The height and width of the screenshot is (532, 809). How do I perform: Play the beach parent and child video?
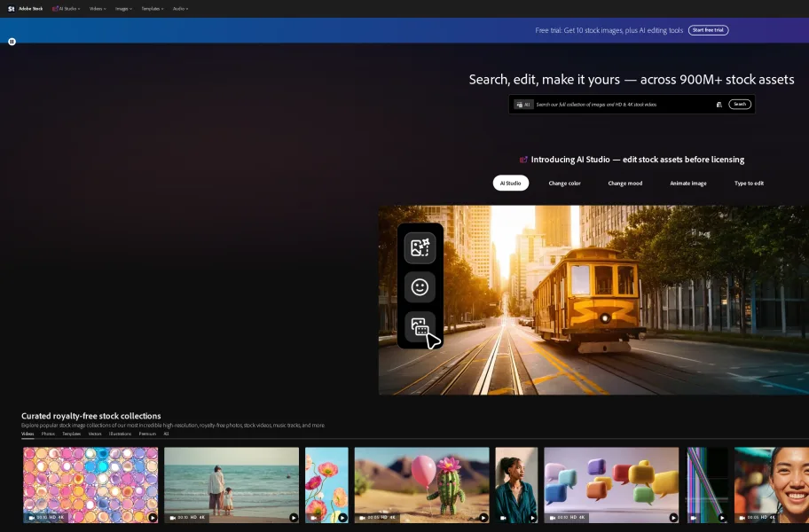pyautogui.click(x=293, y=518)
